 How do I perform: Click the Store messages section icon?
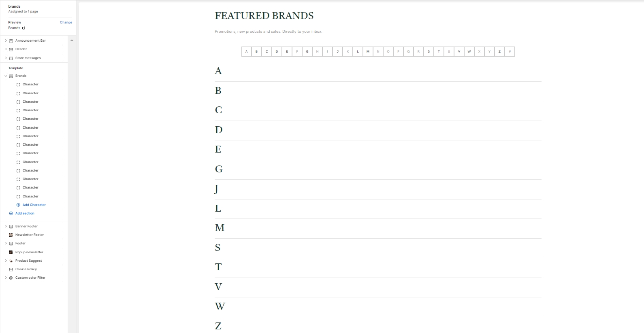tap(11, 58)
